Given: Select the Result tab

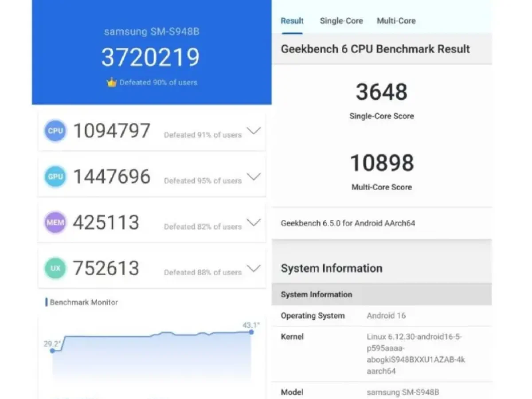Looking at the screenshot, I should (x=292, y=21).
